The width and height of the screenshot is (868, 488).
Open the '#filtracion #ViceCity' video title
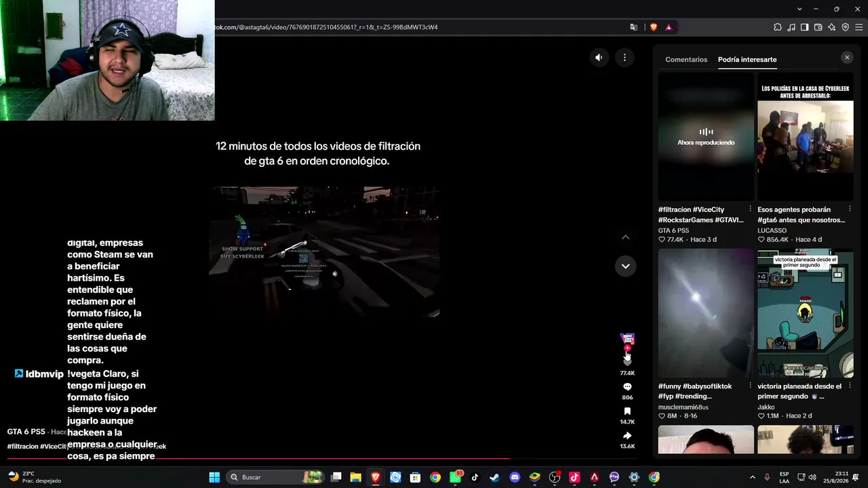pos(701,215)
